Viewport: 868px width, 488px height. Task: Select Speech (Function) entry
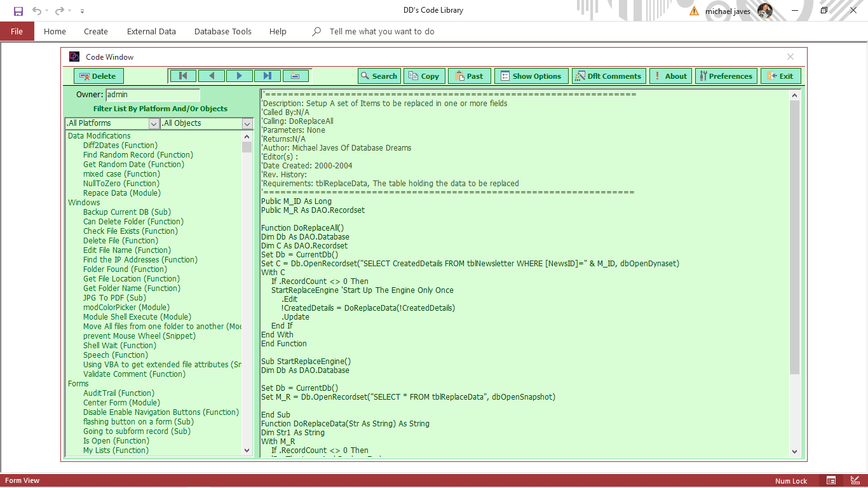point(116,355)
